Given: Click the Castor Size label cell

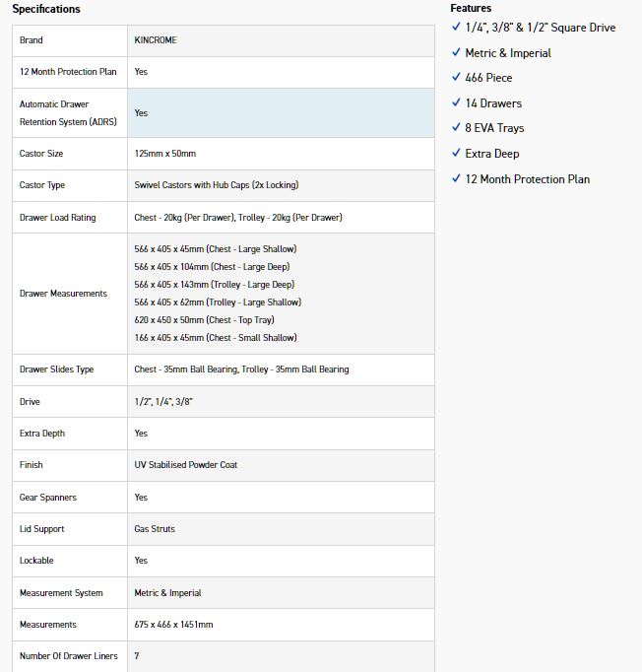Looking at the screenshot, I should click(x=44, y=154).
